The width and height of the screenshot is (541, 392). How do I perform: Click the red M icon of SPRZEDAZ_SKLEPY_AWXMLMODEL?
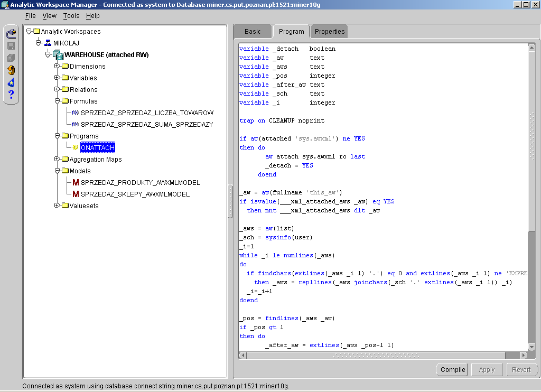(76, 194)
